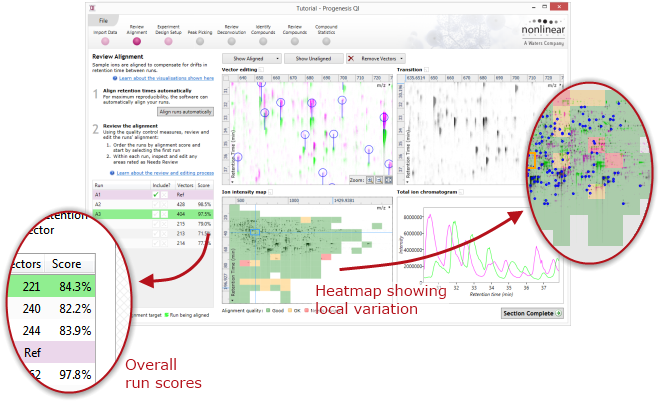Sort runs by the Score column header
Image resolution: width=659 pixels, height=401 pixels.
tap(204, 185)
